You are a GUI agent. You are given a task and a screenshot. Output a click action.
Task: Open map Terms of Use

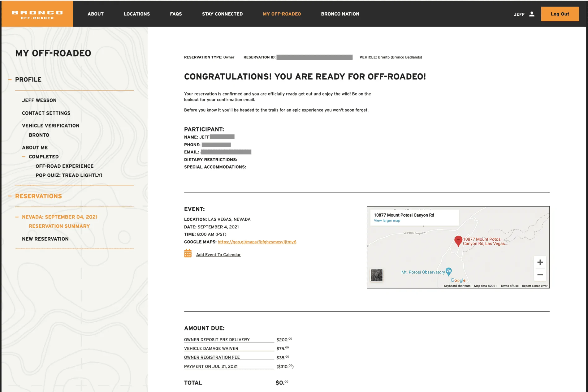tap(509, 286)
